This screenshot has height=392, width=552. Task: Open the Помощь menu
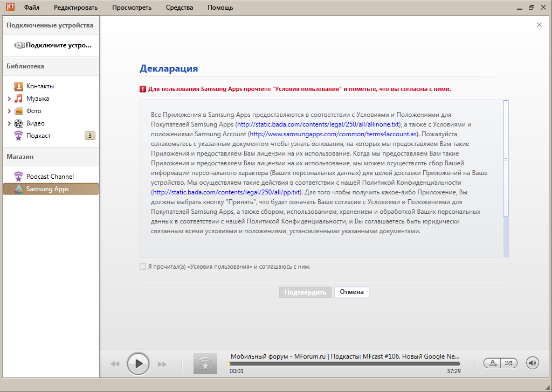coord(220,8)
